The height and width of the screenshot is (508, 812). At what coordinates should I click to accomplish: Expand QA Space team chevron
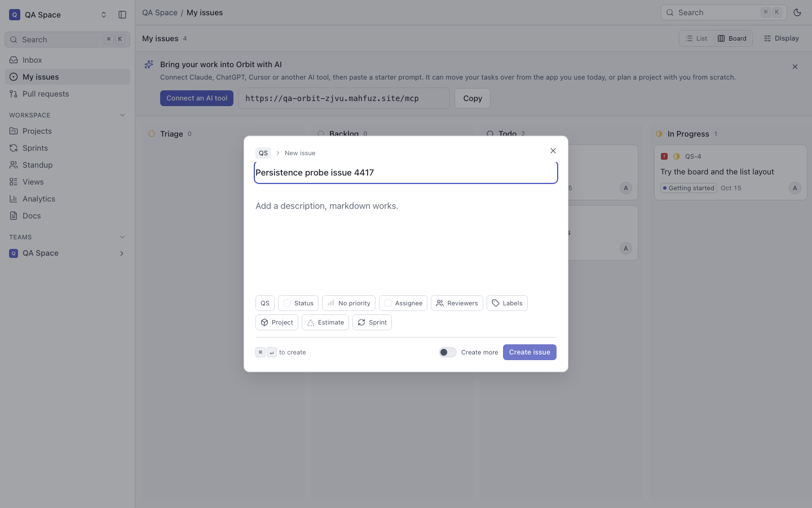(x=122, y=253)
